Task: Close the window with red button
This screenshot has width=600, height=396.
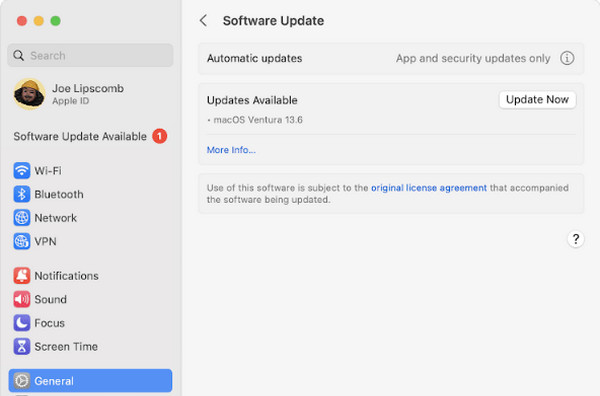Action: (x=22, y=21)
